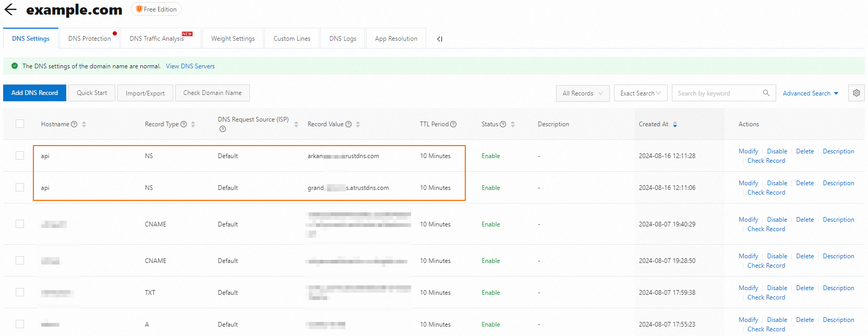Click the search magnifier icon
This screenshot has width=868, height=336.
pyautogui.click(x=766, y=93)
